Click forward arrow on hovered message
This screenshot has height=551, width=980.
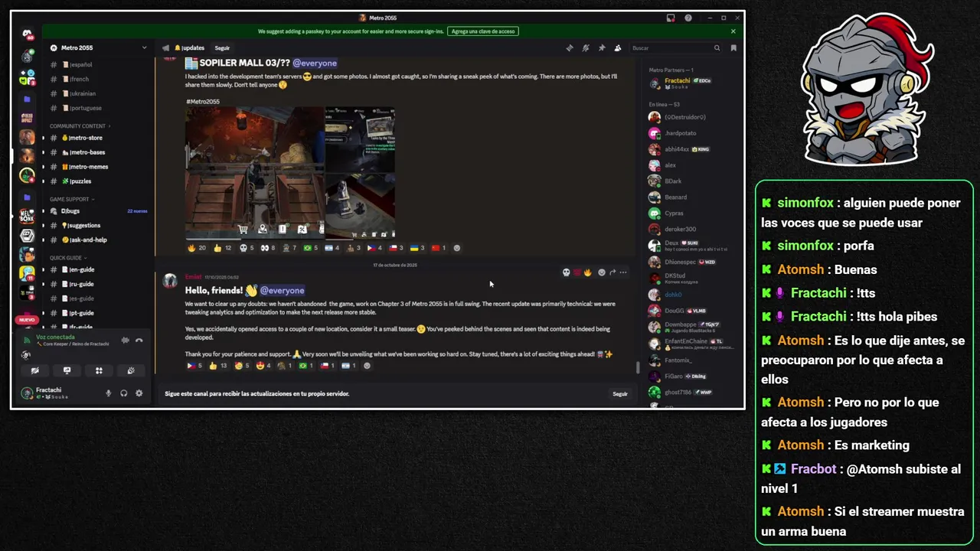point(612,272)
